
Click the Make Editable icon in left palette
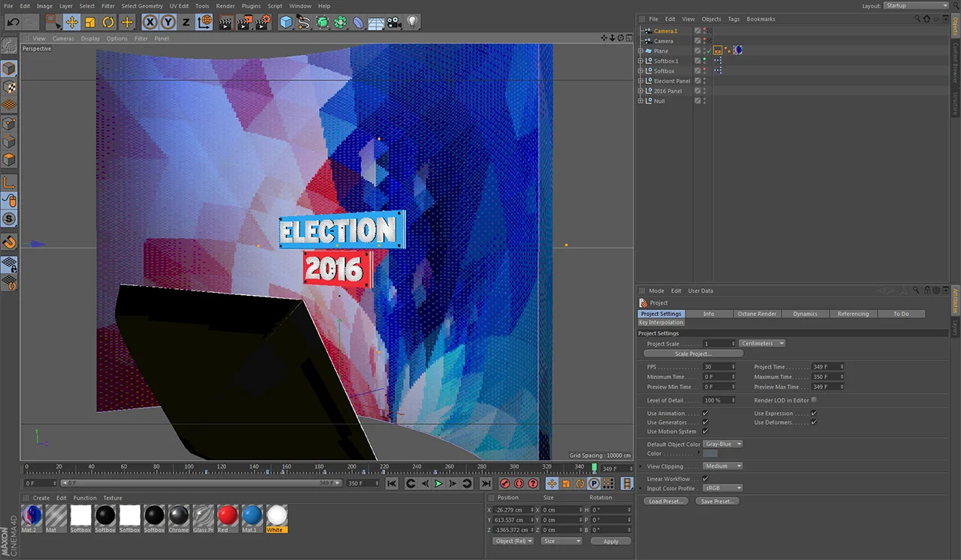(9, 47)
